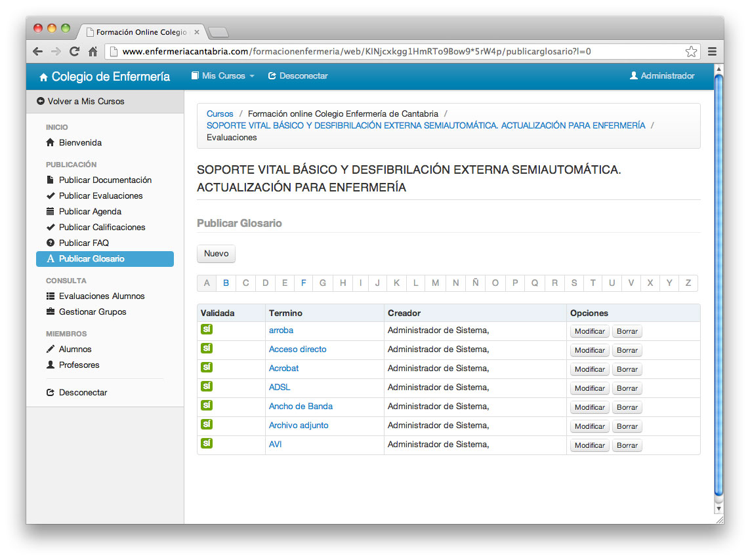Click the Nuevo button

216,254
